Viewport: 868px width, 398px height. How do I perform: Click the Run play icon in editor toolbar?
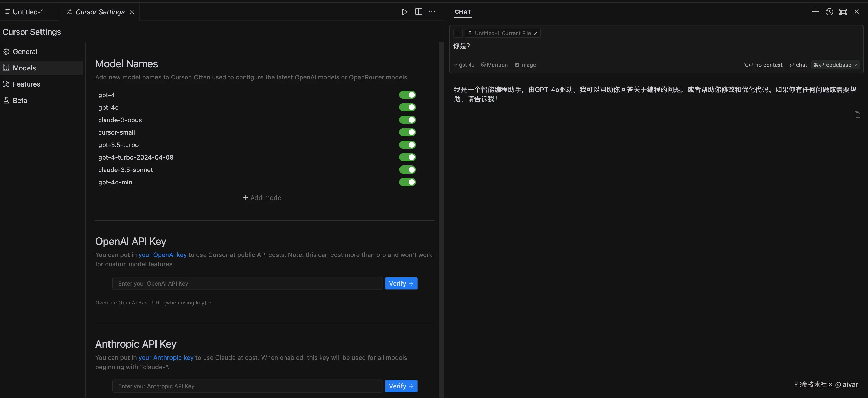tap(404, 12)
